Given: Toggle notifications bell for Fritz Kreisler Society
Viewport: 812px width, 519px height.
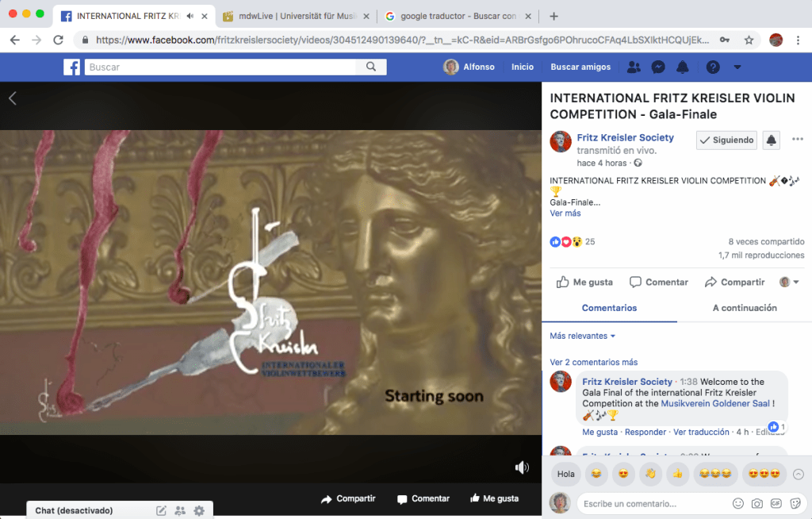Looking at the screenshot, I should click(771, 140).
